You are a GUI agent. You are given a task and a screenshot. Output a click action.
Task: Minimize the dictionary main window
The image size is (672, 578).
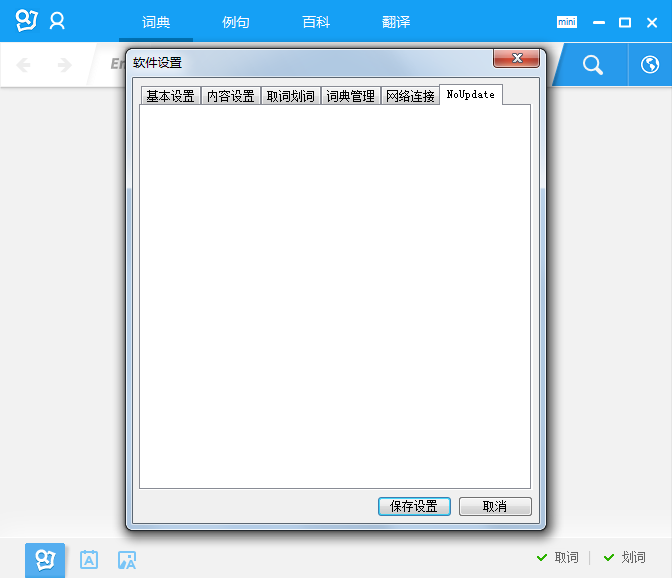coord(599,22)
